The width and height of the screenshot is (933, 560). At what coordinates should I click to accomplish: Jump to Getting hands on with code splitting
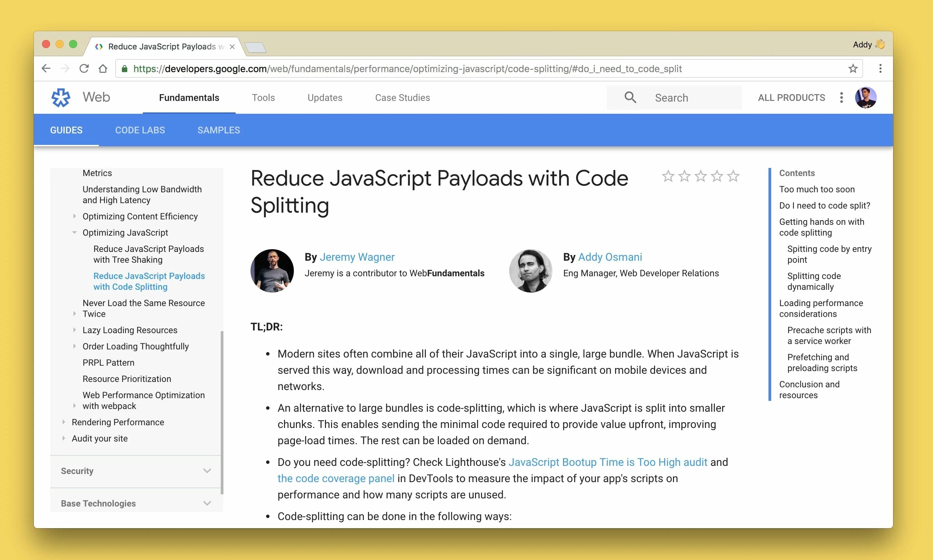pos(822,227)
